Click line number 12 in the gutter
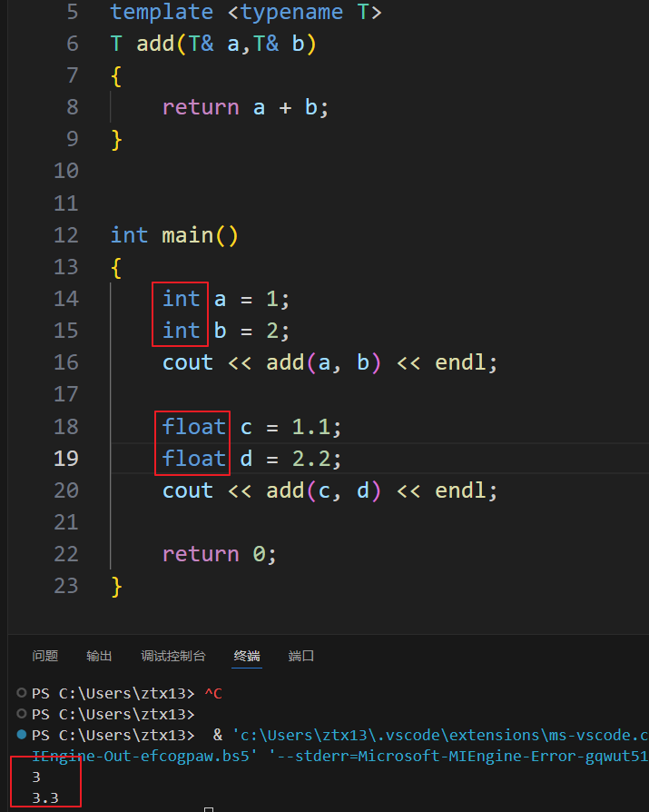The width and height of the screenshot is (649, 812). pos(66,235)
